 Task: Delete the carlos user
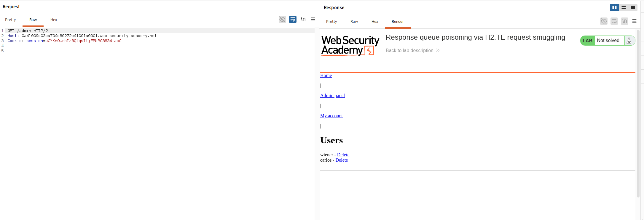[342, 160]
